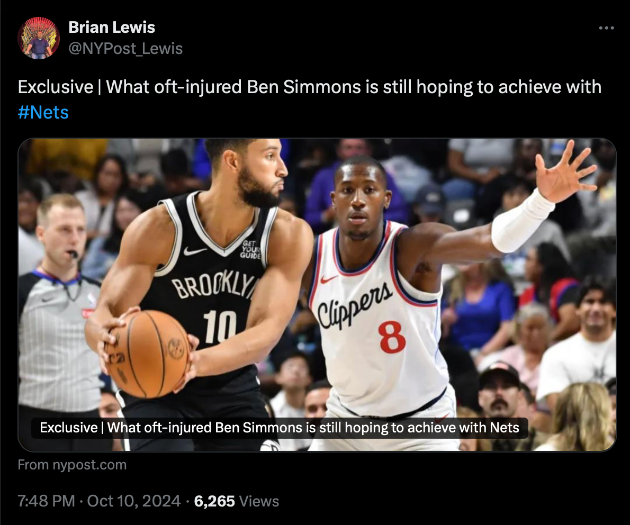Screen dimensions: 630x525
Task: Select the basketball held in the photo
Action: coord(147,353)
